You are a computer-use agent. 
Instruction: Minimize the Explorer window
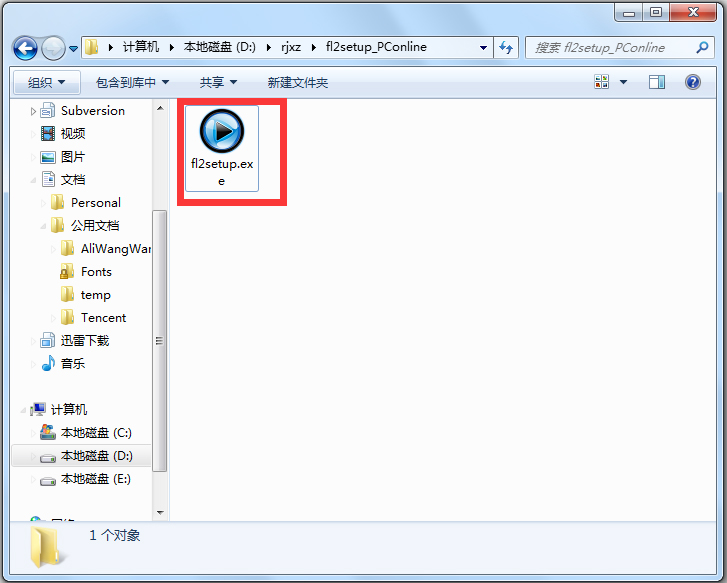[x=628, y=13]
